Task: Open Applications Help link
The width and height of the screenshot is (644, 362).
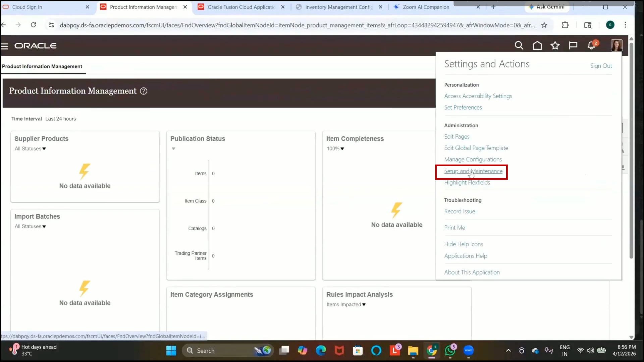Action: 466,256
